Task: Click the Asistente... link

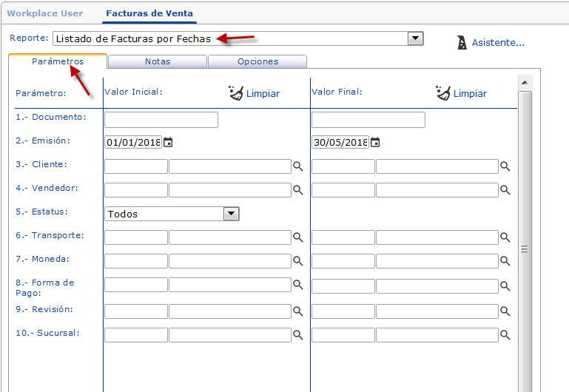Action: 498,43
